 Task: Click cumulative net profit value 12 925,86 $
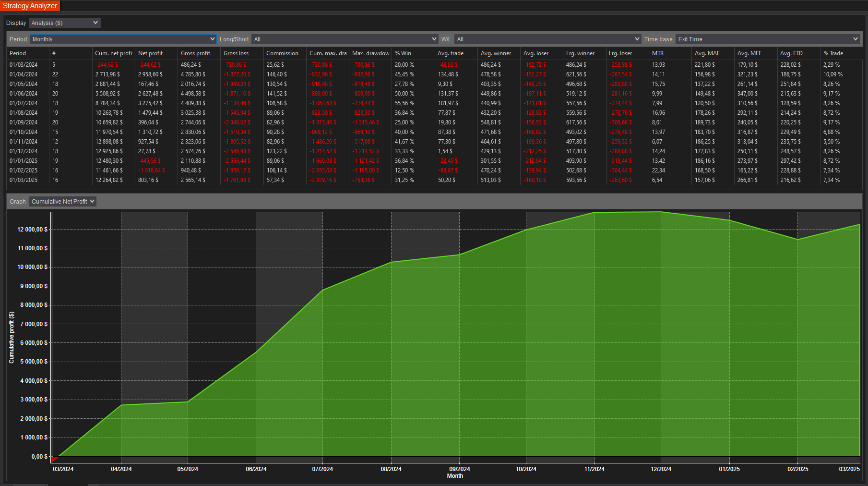(x=109, y=151)
